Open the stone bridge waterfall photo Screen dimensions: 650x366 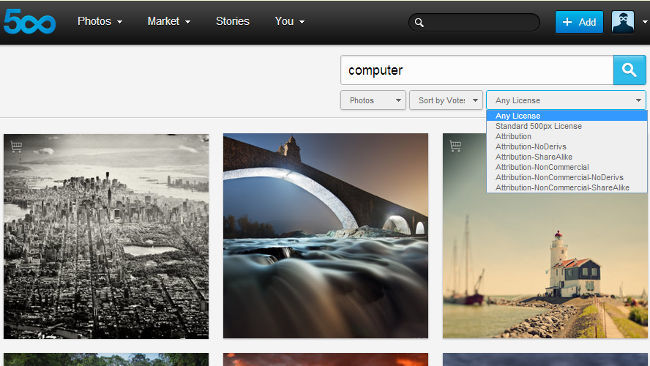coord(325,235)
